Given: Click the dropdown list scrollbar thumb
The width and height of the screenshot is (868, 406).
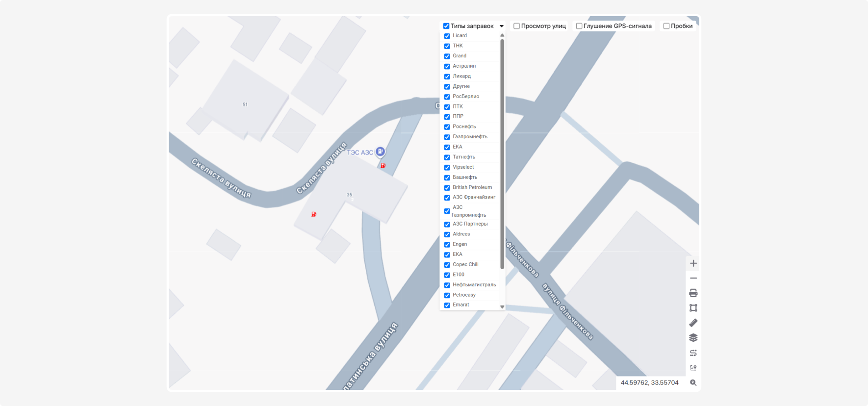Looking at the screenshot, I should (x=502, y=154).
